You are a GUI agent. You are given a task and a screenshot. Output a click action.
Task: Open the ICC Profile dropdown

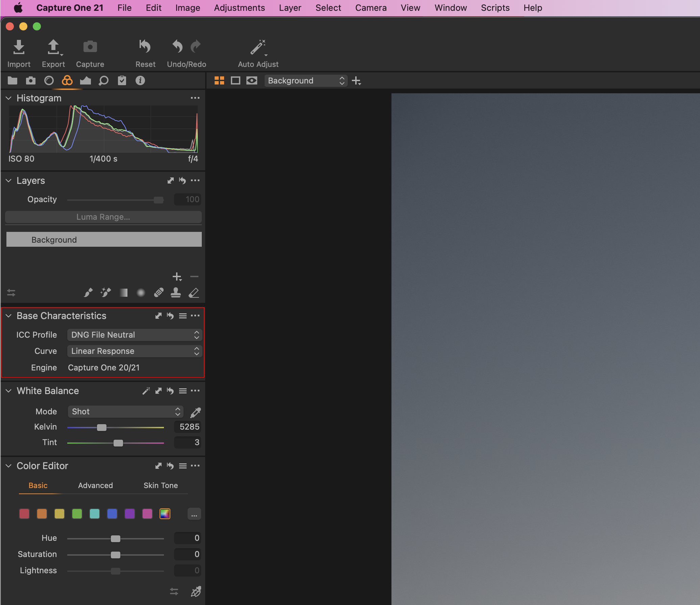point(135,335)
